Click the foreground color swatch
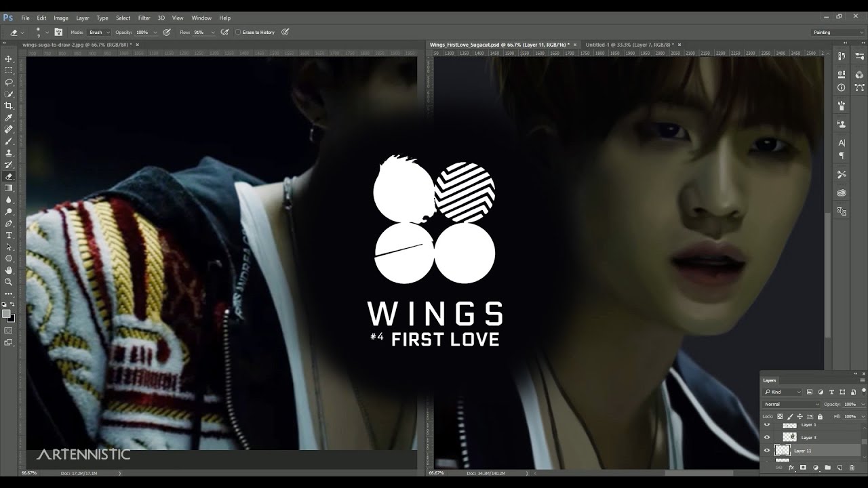This screenshot has width=868, height=488. click(x=7, y=313)
